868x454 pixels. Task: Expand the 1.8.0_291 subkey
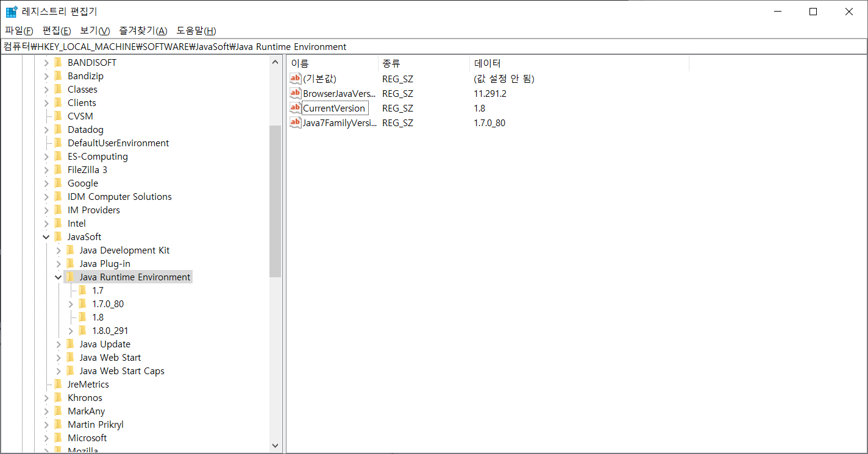coord(71,330)
